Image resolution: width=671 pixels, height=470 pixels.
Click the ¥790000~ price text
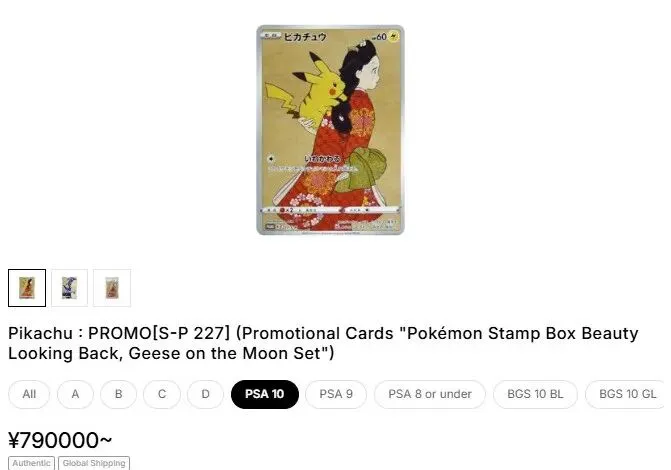coord(60,440)
